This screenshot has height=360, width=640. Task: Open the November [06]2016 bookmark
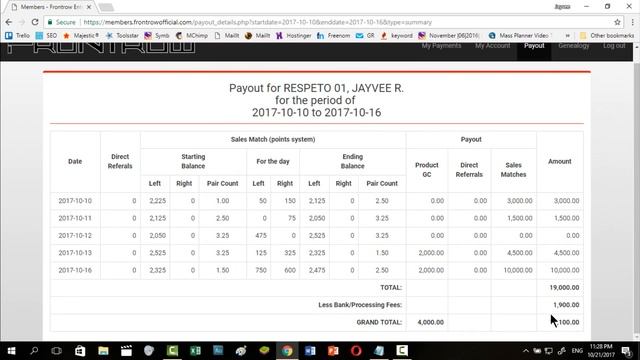click(449, 36)
